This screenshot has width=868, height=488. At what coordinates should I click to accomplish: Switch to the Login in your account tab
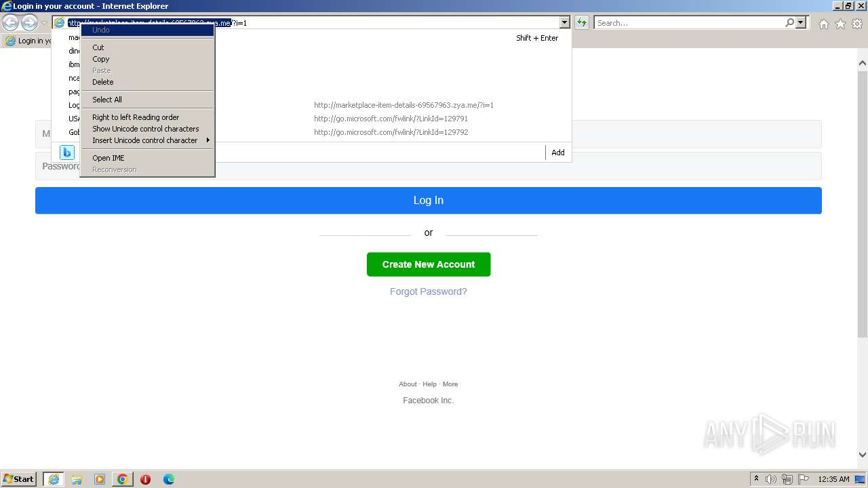tap(27, 41)
